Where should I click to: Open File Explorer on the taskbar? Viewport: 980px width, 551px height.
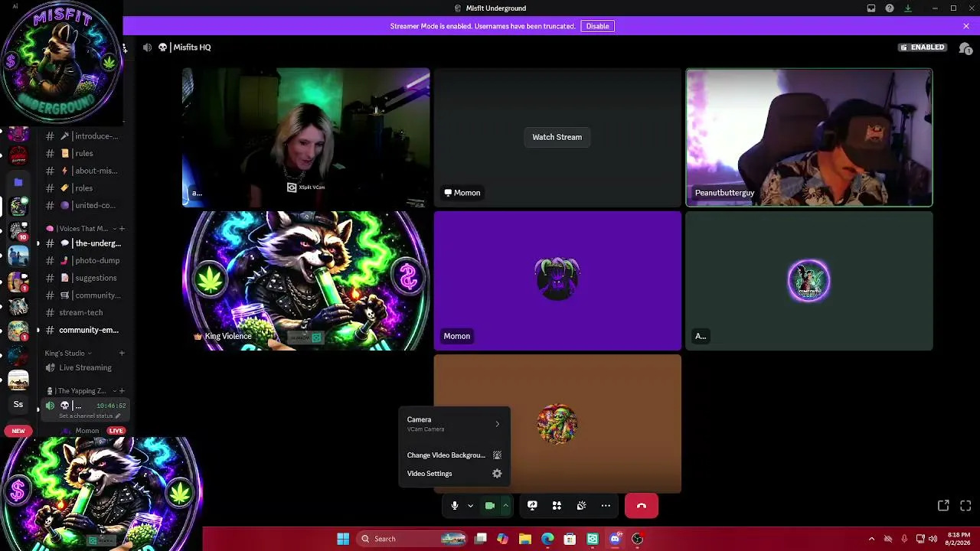pyautogui.click(x=524, y=539)
